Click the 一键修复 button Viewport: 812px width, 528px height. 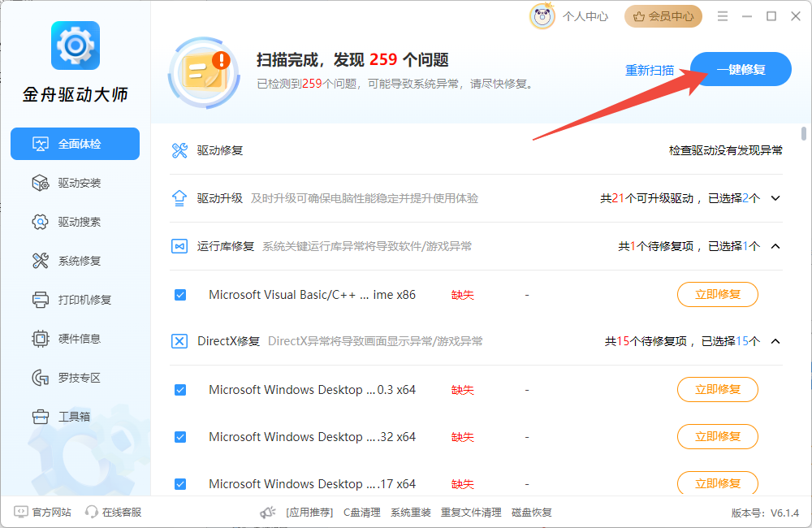coord(741,69)
